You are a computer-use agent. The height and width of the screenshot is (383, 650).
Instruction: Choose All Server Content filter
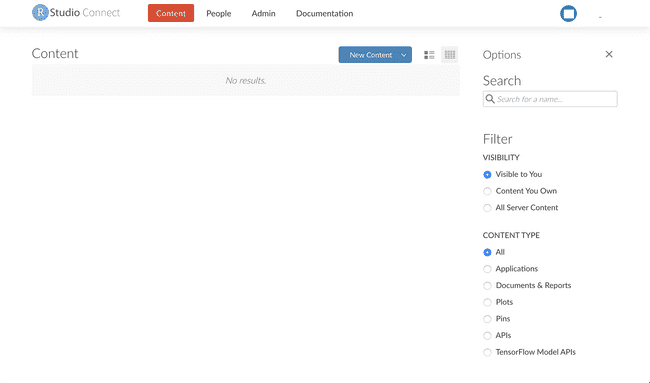[521, 208]
